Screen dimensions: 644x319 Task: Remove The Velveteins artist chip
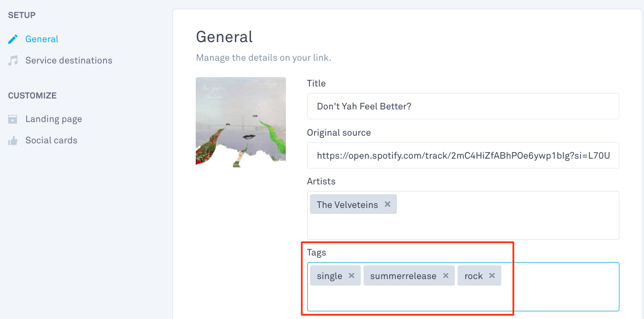(x=387, y=204)
